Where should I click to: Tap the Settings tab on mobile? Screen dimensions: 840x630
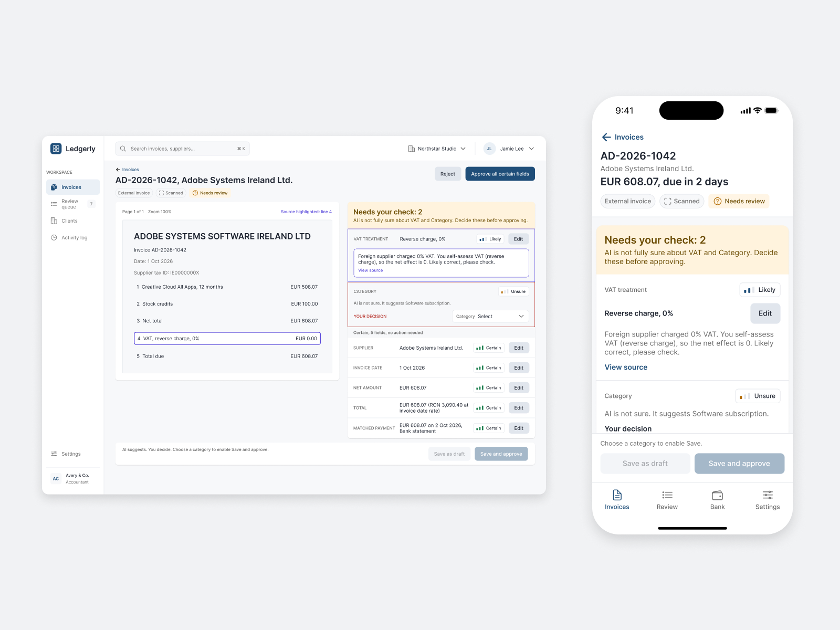point(768,500)
